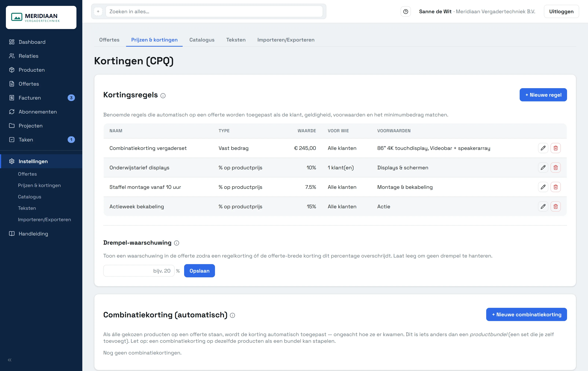Open the help question-mark icon

tap(406, 11)
